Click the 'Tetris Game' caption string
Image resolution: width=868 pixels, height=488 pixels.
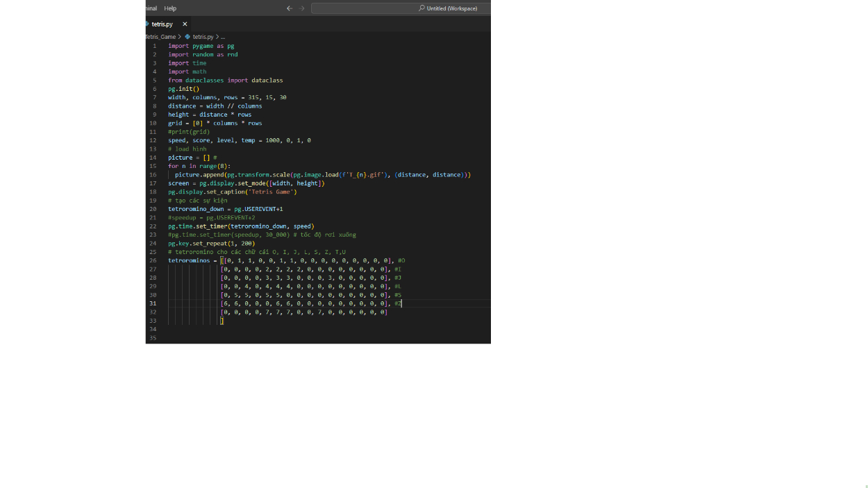(x=269, y=192)
